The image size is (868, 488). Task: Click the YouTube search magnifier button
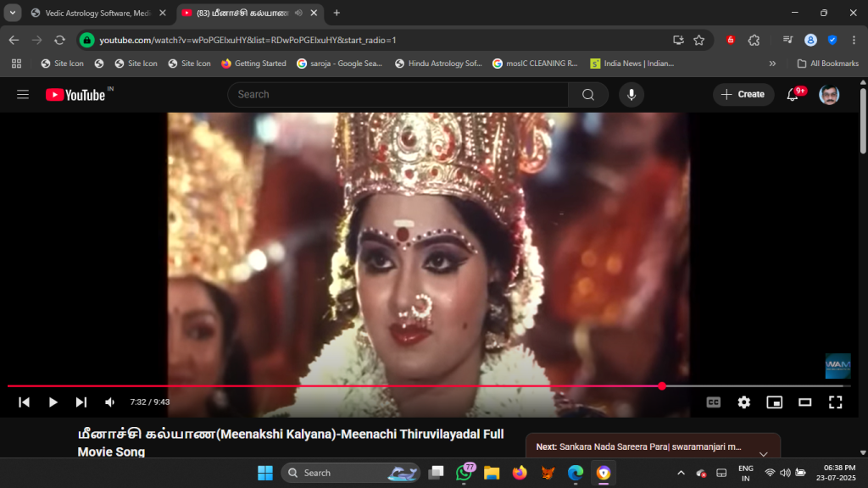pos(588,95)
